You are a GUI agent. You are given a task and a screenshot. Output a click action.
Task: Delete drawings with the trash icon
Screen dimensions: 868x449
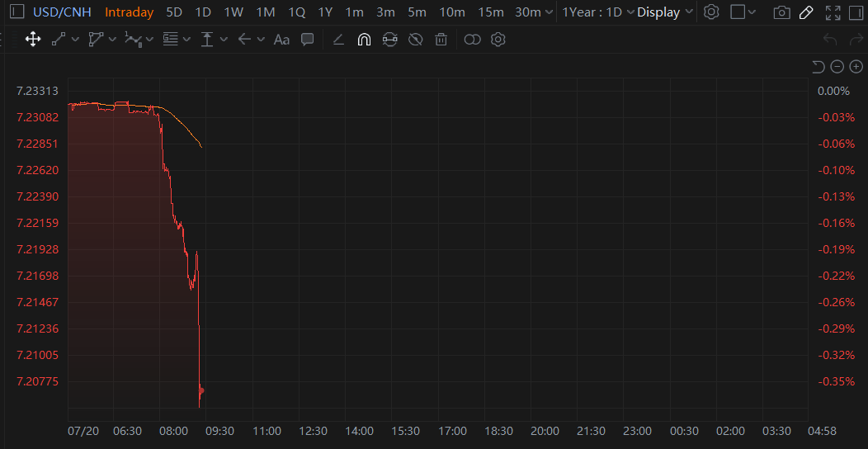pos(441,40)
